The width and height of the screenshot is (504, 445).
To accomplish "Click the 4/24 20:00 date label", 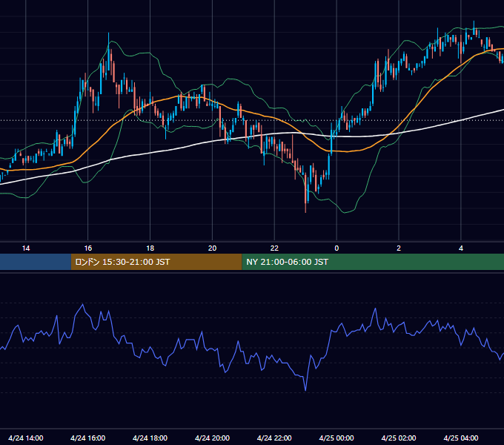I will point(212,438).
